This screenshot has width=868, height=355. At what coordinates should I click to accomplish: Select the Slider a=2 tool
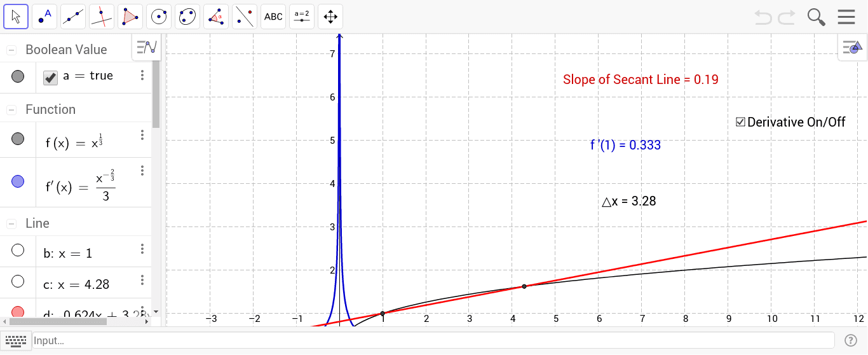tap(302, 17)
